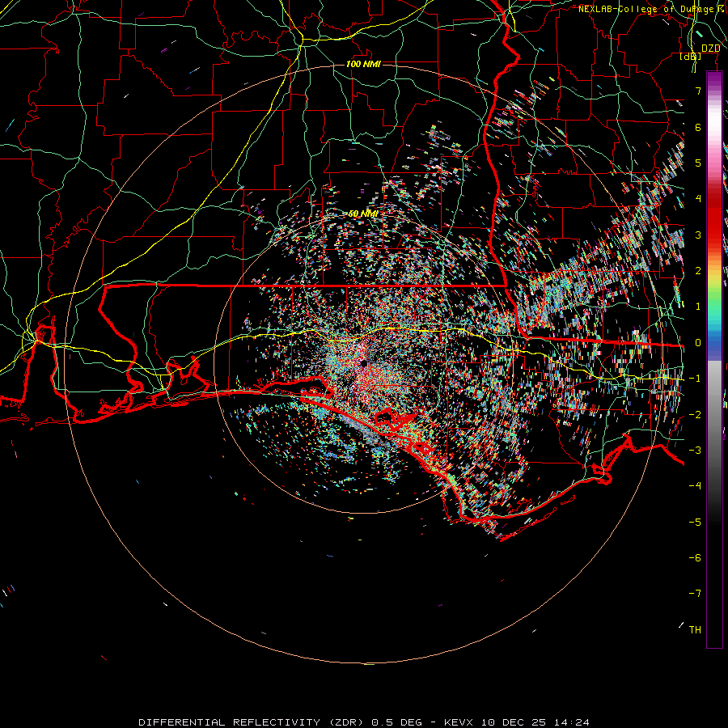Click the cyan band of the color bar near 0.5 dB
Viewport: 728px width, 728px height.
coord(714,324)
